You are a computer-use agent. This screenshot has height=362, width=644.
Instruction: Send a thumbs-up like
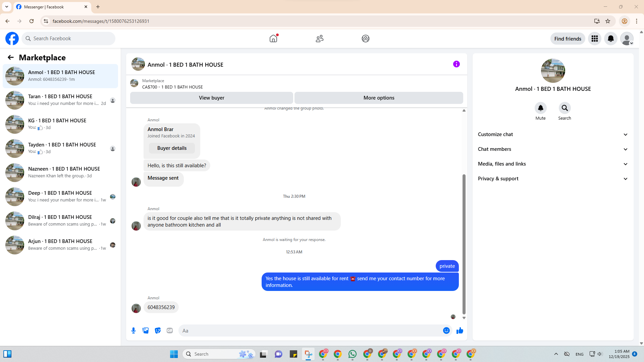click(x=460, y=330)
